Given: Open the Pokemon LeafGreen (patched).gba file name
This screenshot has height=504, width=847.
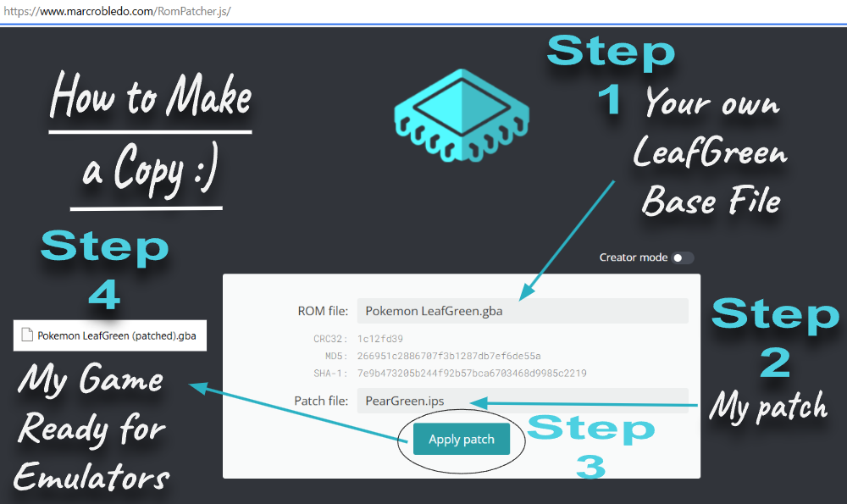Looking at the screenshot, I should click(x=117, y=335).
